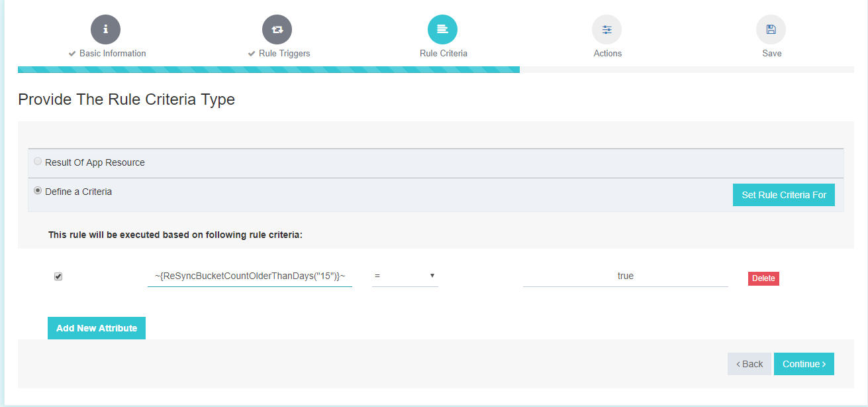Jump to the Actions step label
This screenshot has height=407, width=868.
[607, 54]
